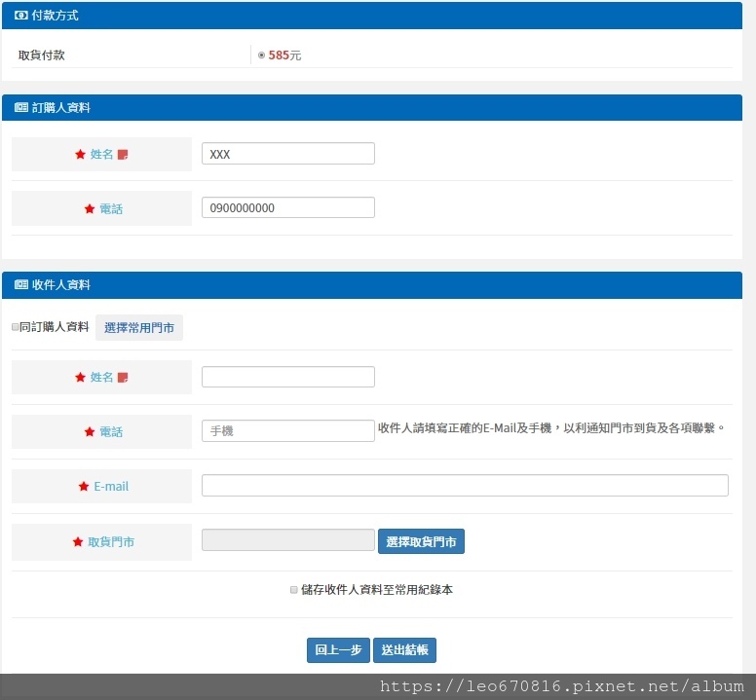Click the 收件人資料 header card icon

coord(20,284)
